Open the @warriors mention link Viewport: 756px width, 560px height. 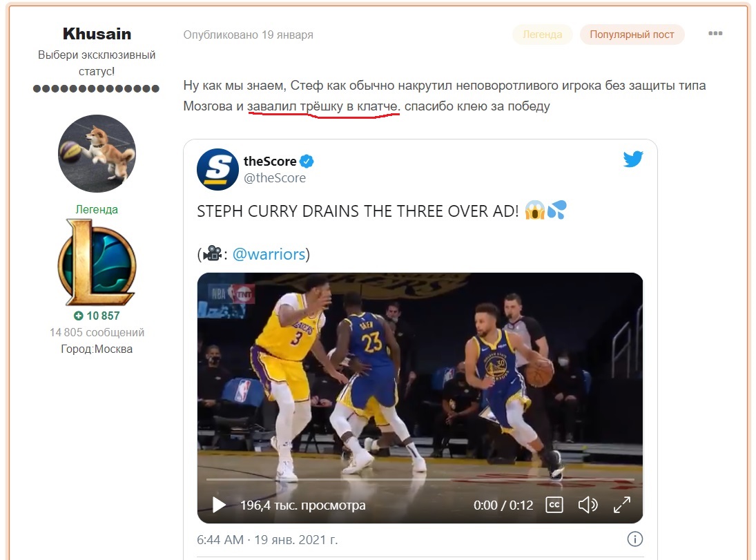[x=269, y=254]
